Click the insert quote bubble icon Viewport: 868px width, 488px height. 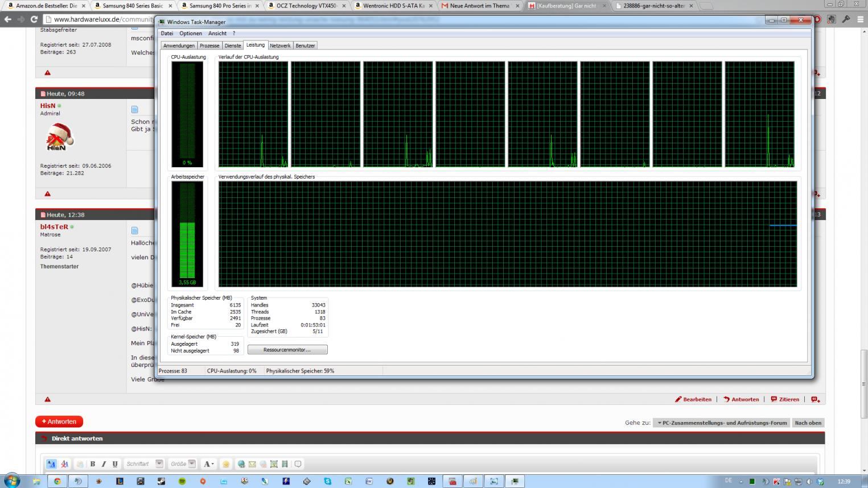coord(298,464)
